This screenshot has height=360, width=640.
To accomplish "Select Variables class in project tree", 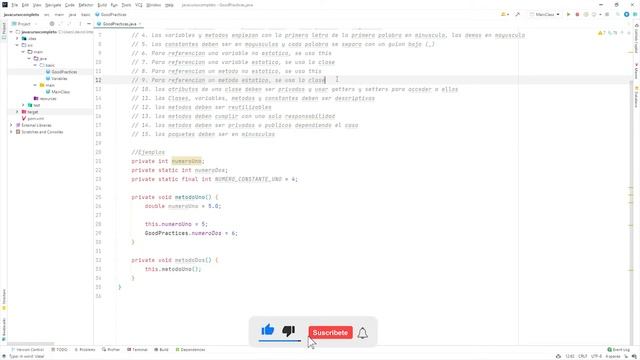I will click(56, 78).
